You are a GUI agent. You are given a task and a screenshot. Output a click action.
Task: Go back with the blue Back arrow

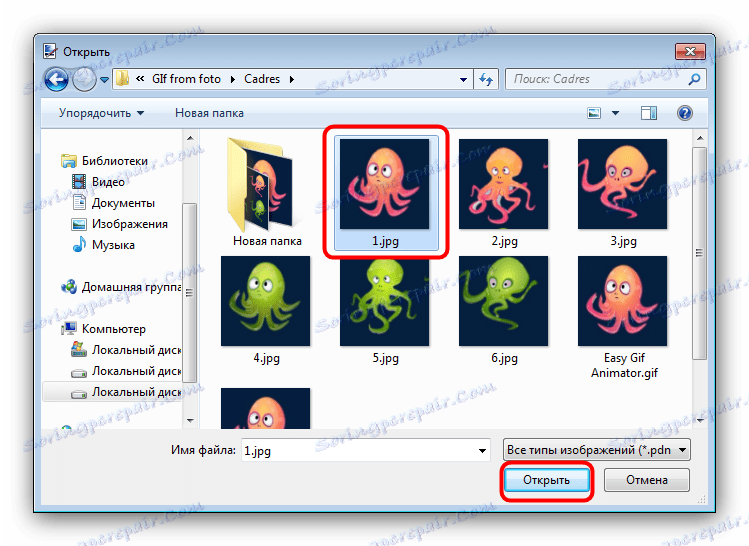[x=57, y=79]
